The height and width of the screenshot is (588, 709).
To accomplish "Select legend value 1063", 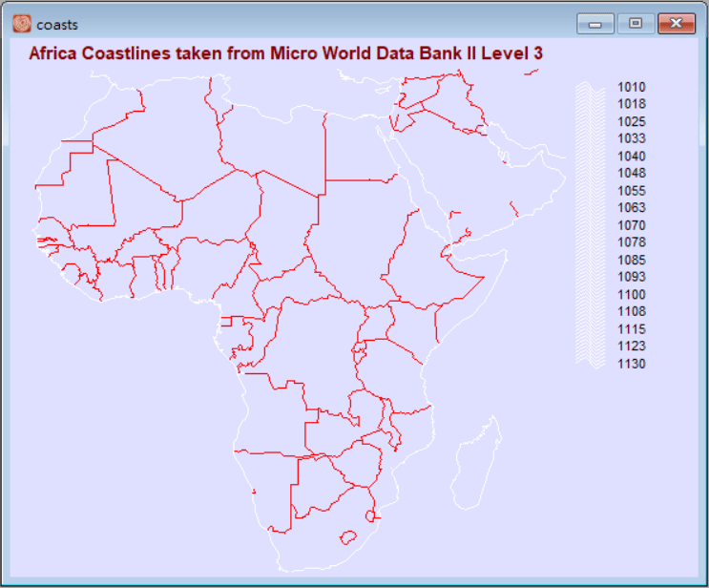I will click(x=632, y=207).
